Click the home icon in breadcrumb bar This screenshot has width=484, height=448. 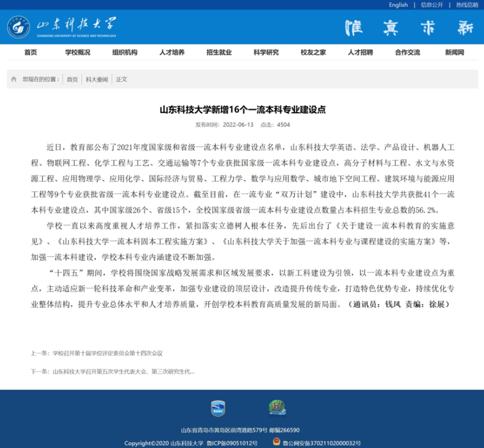coord(14,79)
